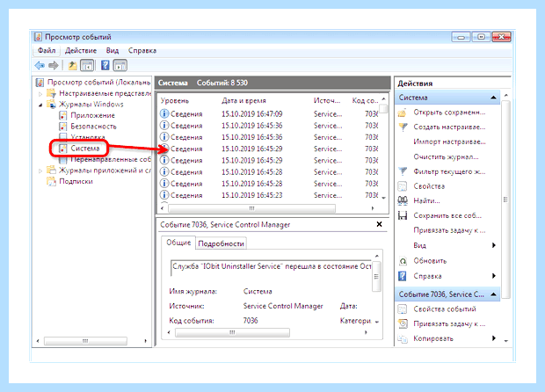Click 'Очистить журнал...' action

tap(446, 156)
